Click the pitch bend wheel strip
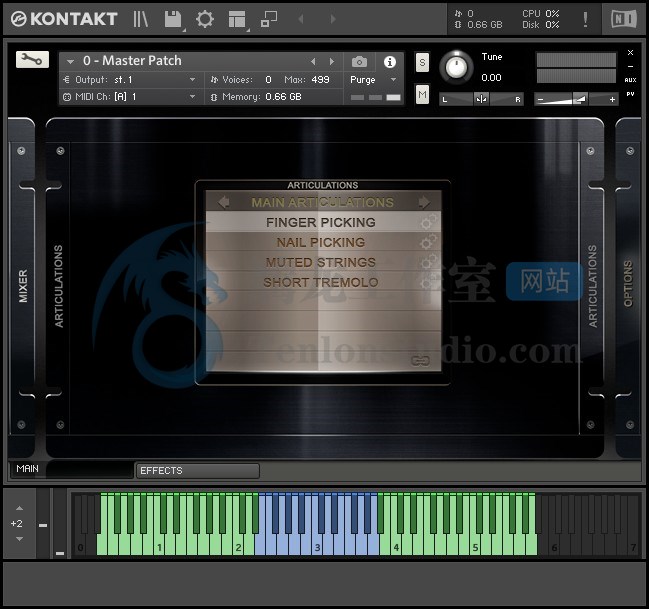649x609 pixels. click(43, 523)
